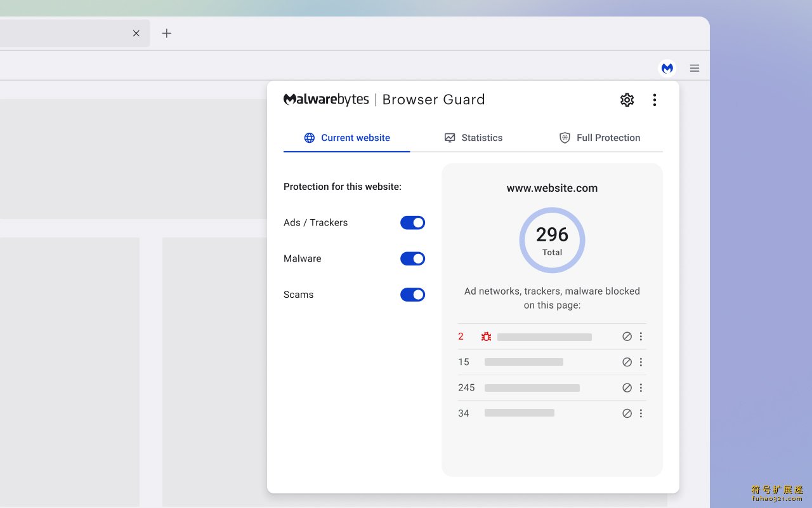Open more options for the 15 row
This screenshot has width=812, height=508.
coord(641,362)
